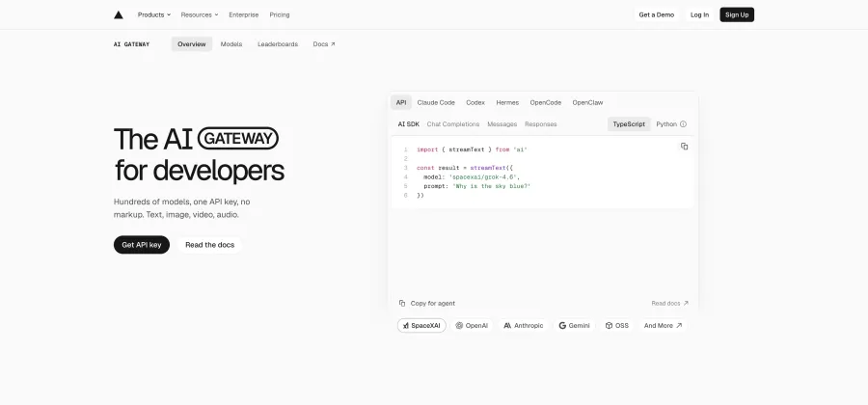Expand the Products menu

154,14
